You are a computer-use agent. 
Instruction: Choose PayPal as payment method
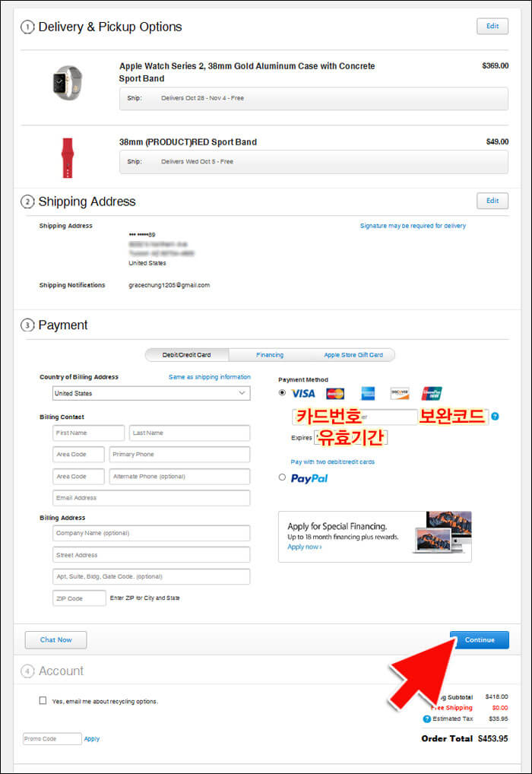pyautogui.click(x=282, y=477)
